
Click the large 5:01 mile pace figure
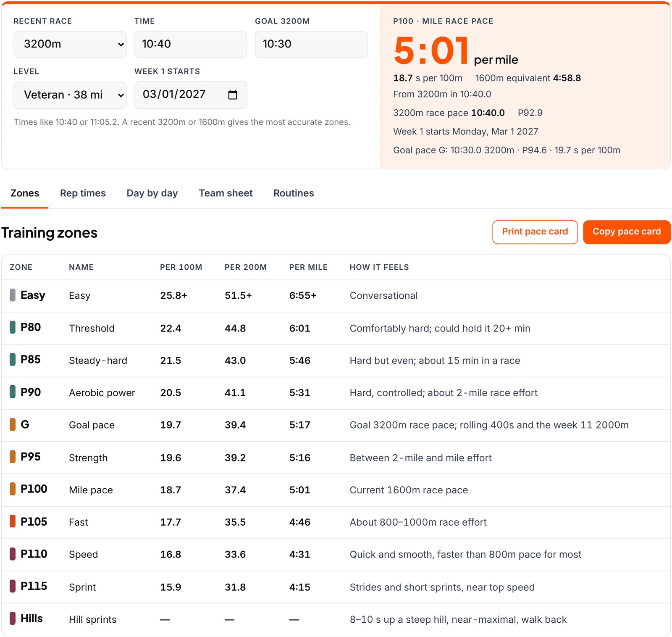pyautogui.click(x=431, y=51)
